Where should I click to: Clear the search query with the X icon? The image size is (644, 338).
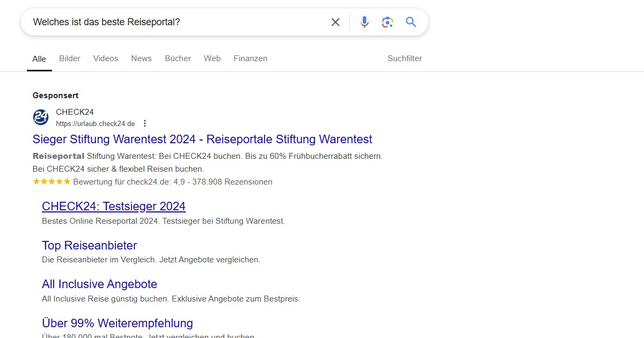[335, 22]
